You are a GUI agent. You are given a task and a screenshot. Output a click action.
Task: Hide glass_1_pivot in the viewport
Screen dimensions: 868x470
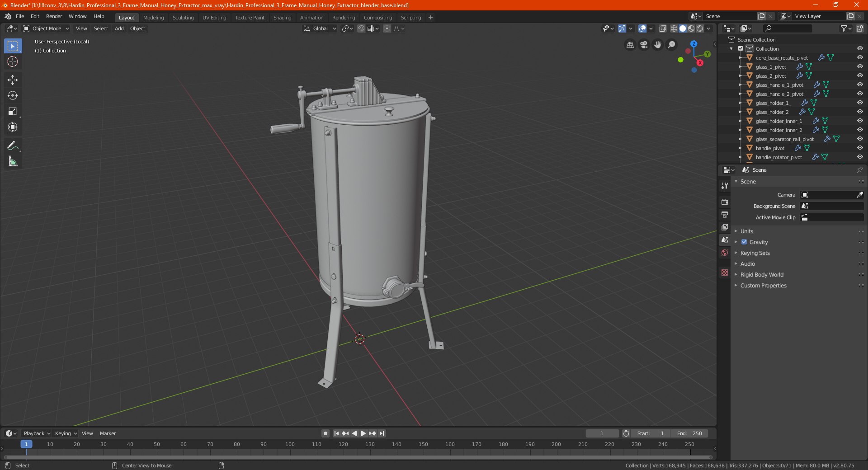pos(860,66)
